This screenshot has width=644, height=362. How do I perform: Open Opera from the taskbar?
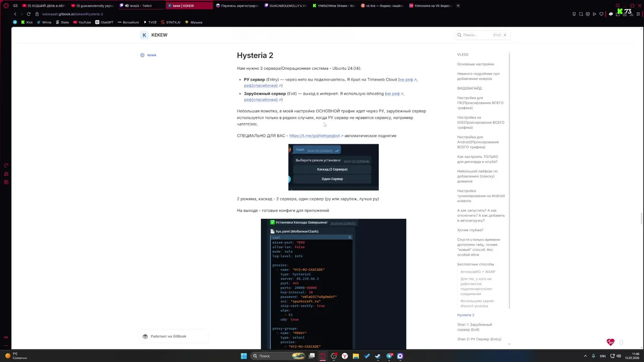pyautogui.click(x=323, y=356)
